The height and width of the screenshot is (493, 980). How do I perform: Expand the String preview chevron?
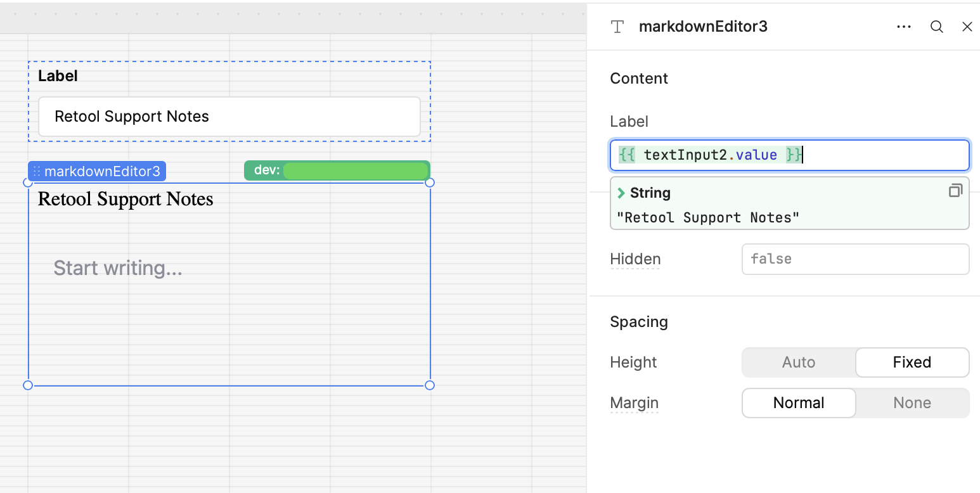click(x=621, y=193)
